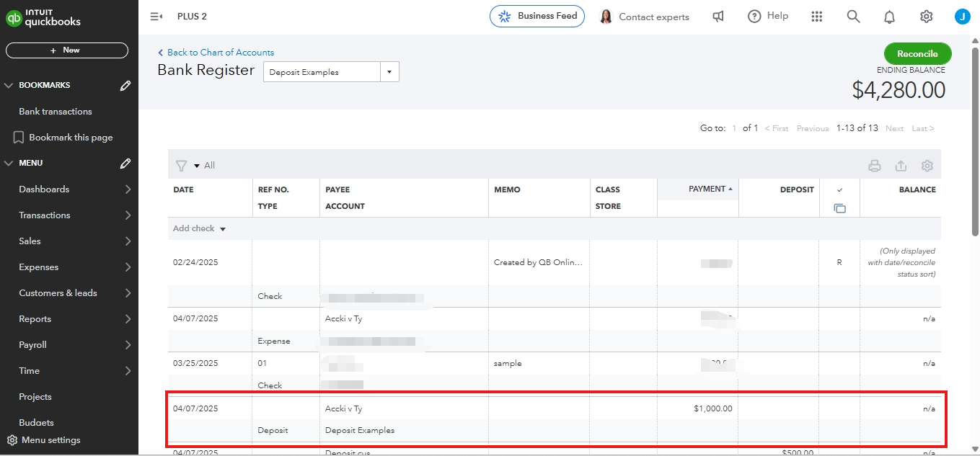Click the Reconcile button
Screen dimensions: 980x456
917,54
